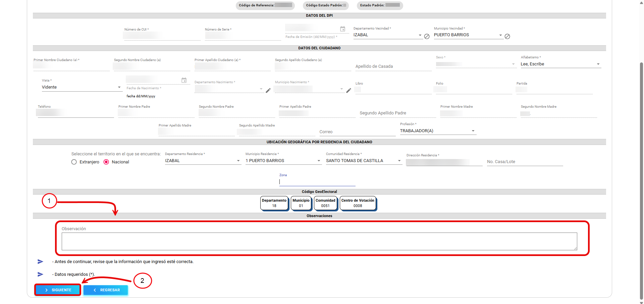
Task: Clear Departamento Vecindad with the block icon
Action: 427,37
